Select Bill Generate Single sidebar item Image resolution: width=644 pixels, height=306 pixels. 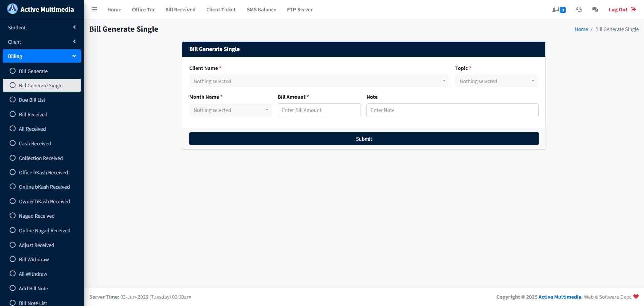[42, 85]
